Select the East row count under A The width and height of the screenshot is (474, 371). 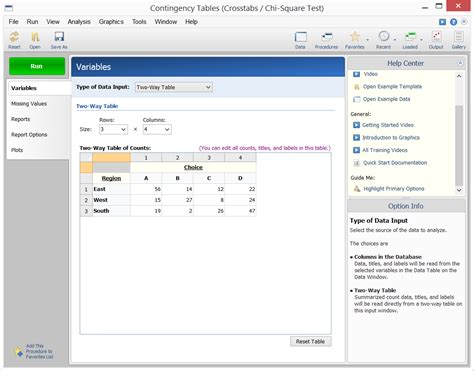(x=146, y=189)
